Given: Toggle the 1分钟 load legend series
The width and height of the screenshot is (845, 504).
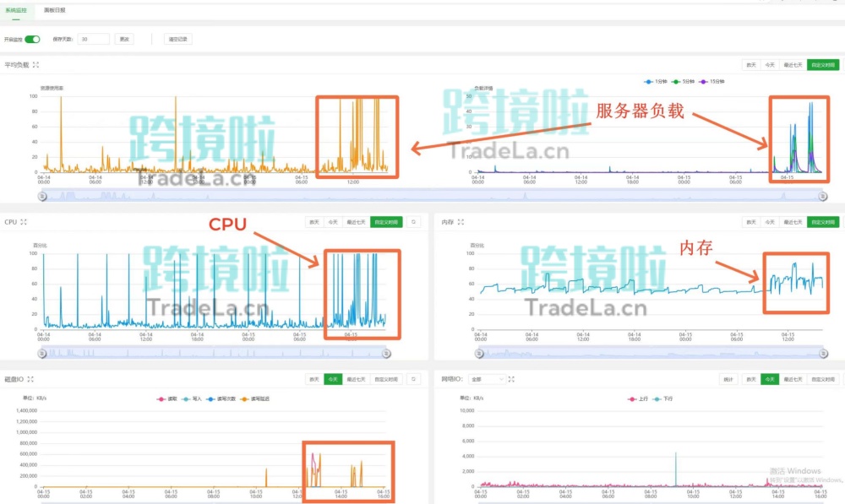Looking at the screenshot, I should (x=656, y=82).
